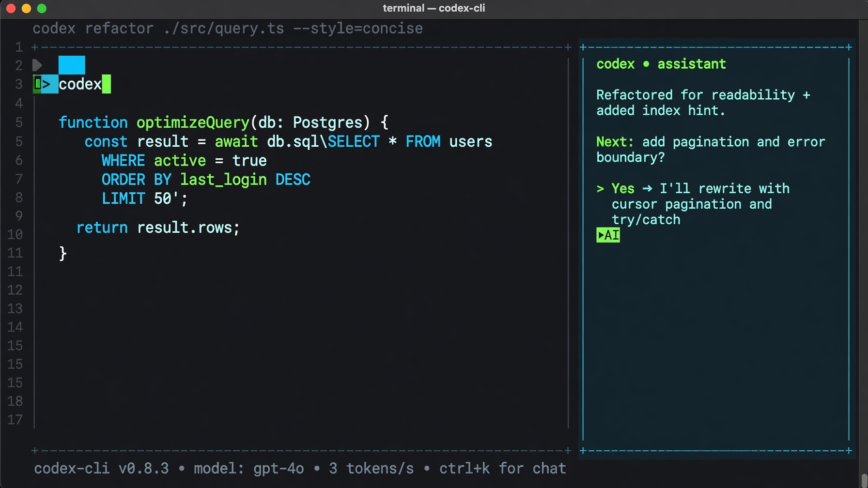This screenshot has width=868, height=488.
Task: Click the 'await' keyword
Action: [x=236, y=141]
